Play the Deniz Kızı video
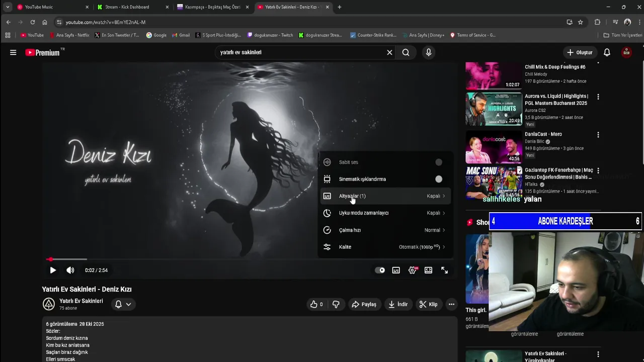This screenshot has width=644, height=362. point(53,270)
